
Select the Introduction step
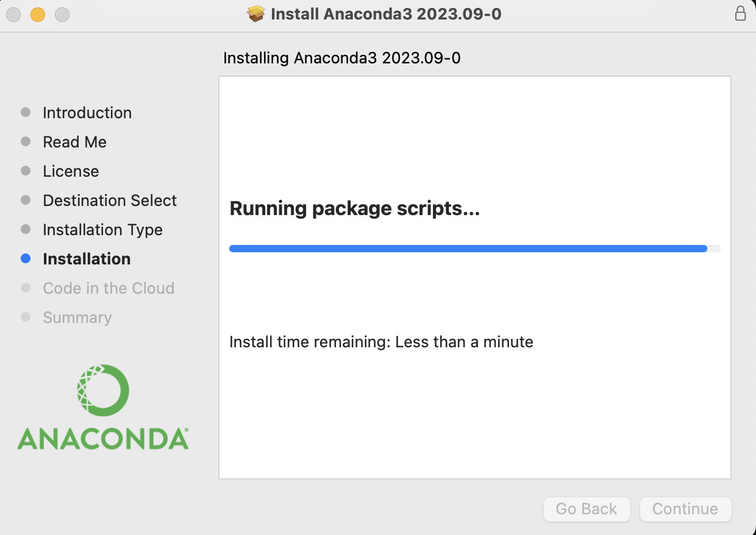point(87,113)
